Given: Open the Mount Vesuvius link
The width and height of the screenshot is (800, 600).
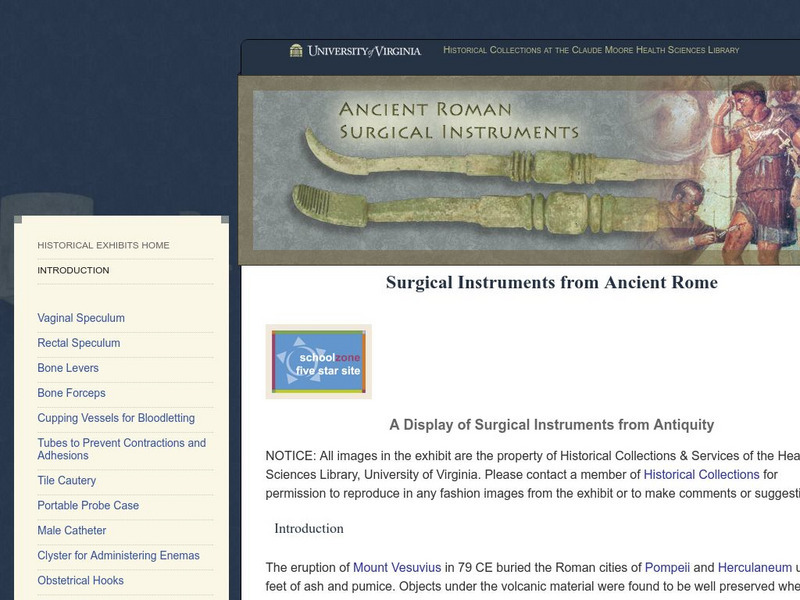Looking at the screenshot, I should [397, 567].
